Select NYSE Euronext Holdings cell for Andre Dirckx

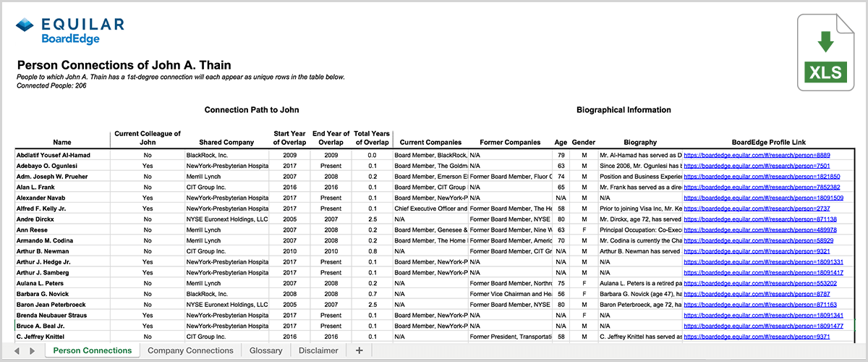(x=226, y=219)
